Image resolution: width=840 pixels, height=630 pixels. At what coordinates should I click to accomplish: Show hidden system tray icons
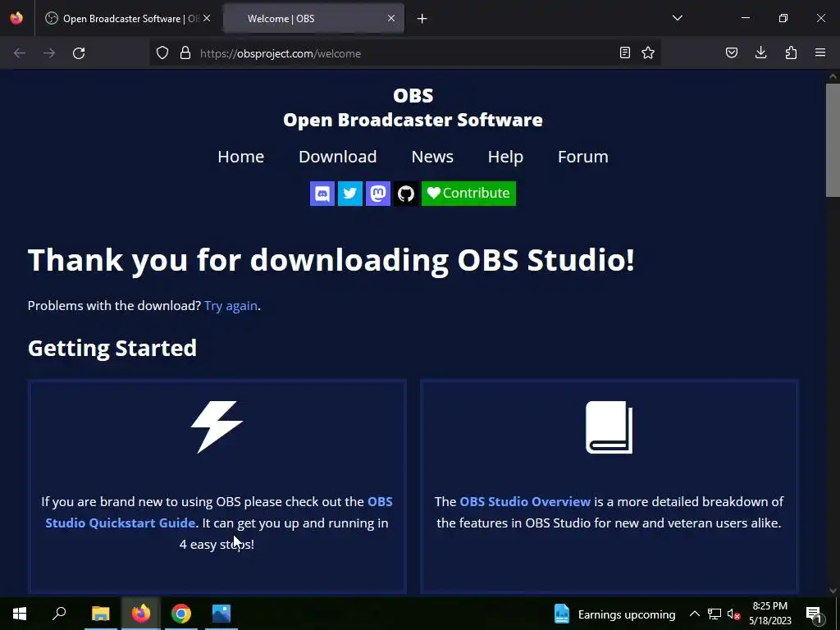click(694, 614)
